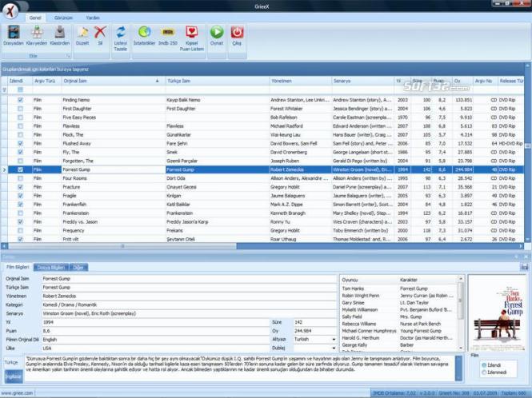Select the İzlendi radio button

484,365
